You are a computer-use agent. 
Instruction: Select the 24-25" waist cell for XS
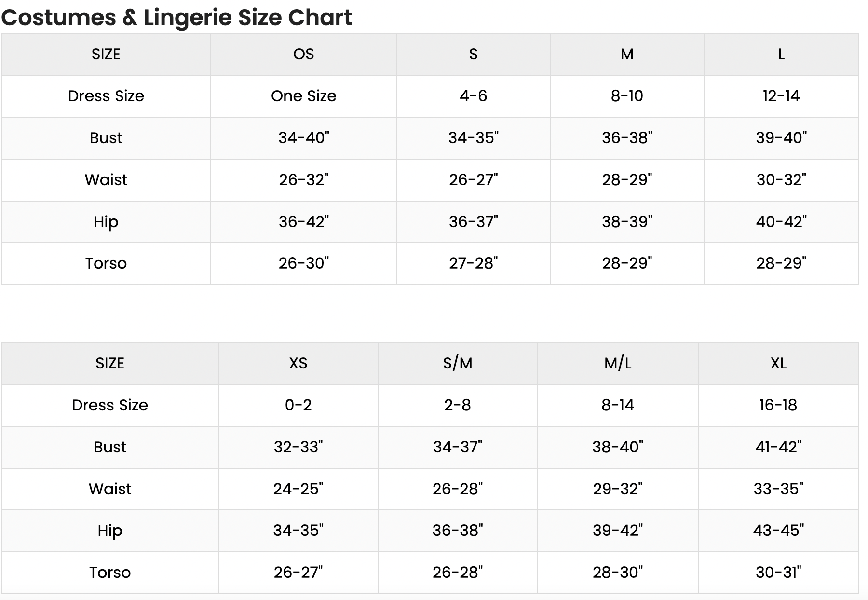tap(298, 489)
